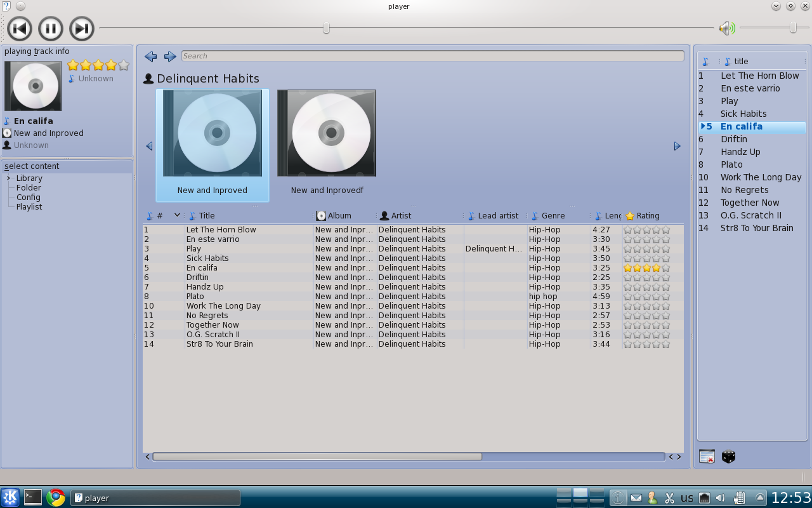Go forward using the right arrow icon
Screen dimensions: 812x508
[x=170, y=57]
